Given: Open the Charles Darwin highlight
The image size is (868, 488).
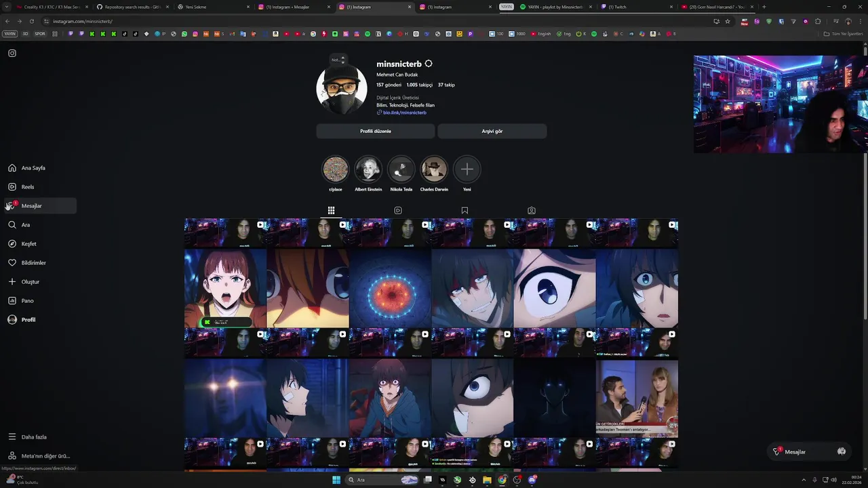Looking at the screenshot, I should [x=434, y=169].
